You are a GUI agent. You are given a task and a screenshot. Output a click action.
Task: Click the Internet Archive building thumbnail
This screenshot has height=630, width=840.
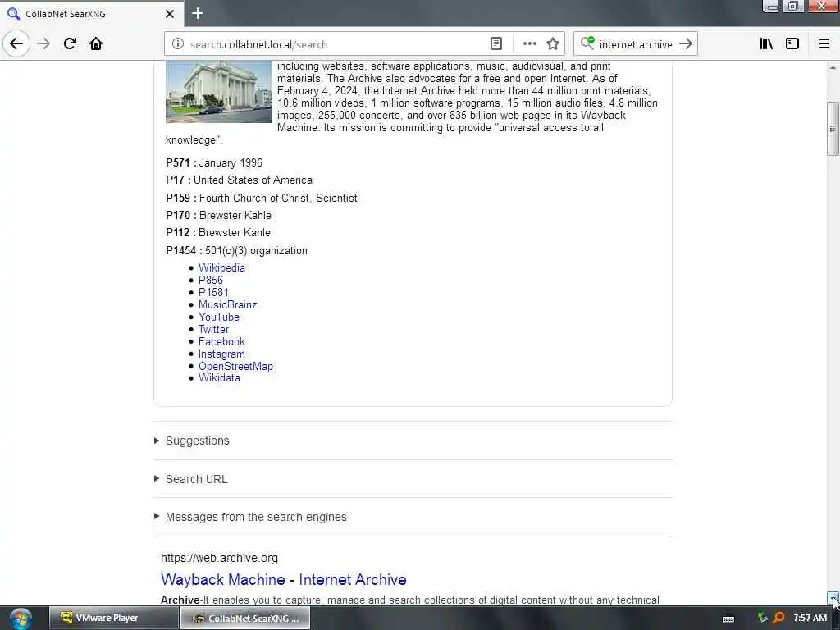[x=218, y=92]
